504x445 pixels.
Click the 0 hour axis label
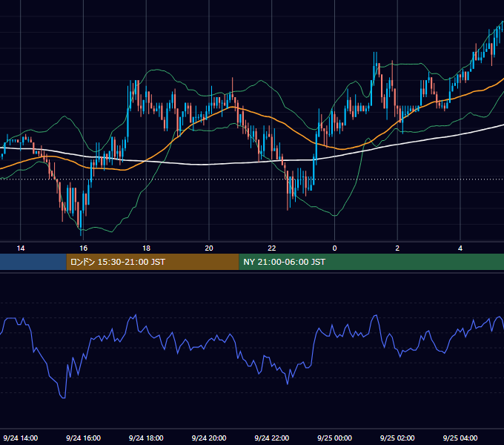click(x=334, y=248)
